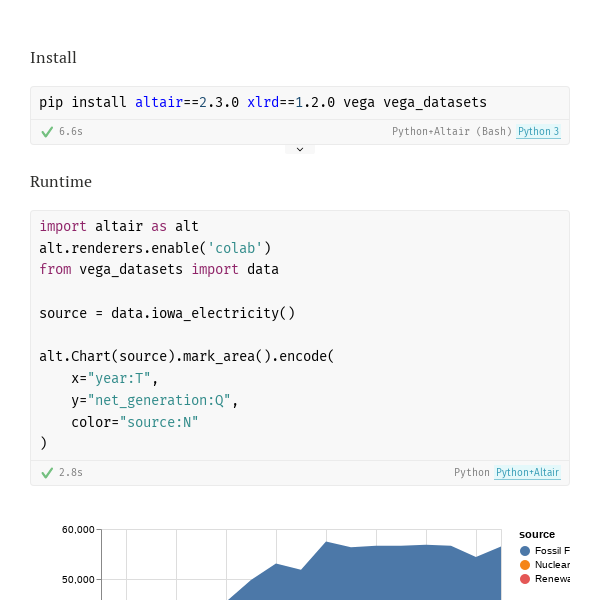The width and height of the screenshot is (600, 600).
Task: Click the blue area of the chart
Action: click(x=383, y=574)
